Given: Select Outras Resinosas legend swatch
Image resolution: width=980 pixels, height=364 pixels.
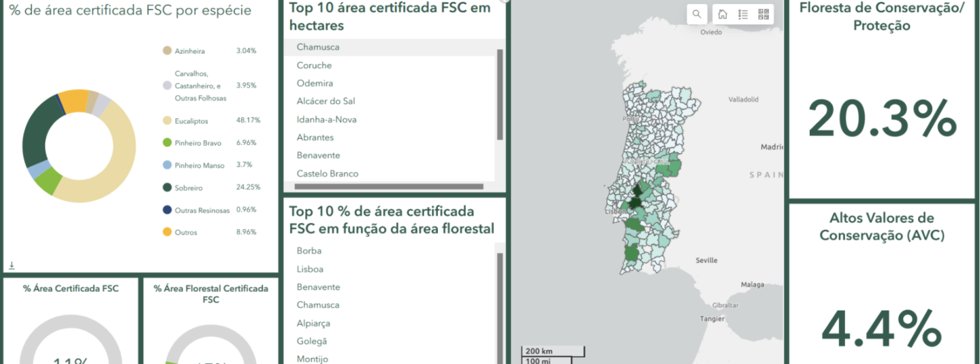Looking at the screenshot, I should coord(167,210).
